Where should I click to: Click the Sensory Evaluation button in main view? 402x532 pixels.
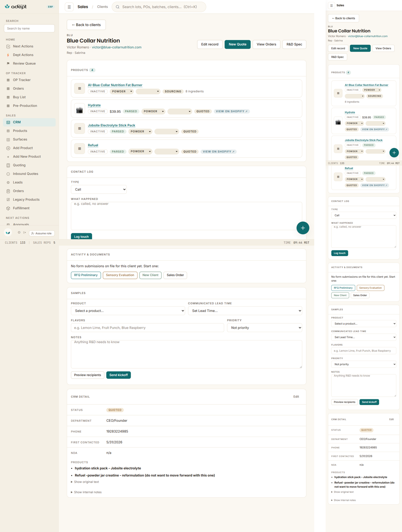(x=120, y=275)
